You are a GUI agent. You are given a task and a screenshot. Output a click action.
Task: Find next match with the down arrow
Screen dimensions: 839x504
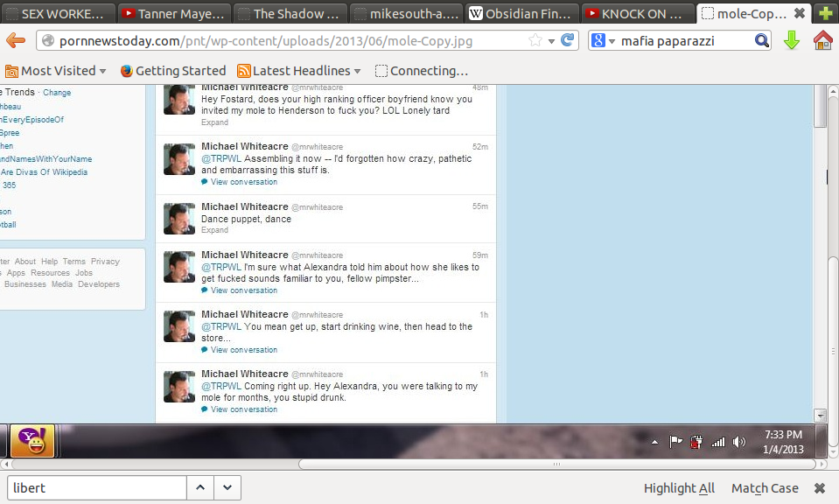[x=227, y=487]
